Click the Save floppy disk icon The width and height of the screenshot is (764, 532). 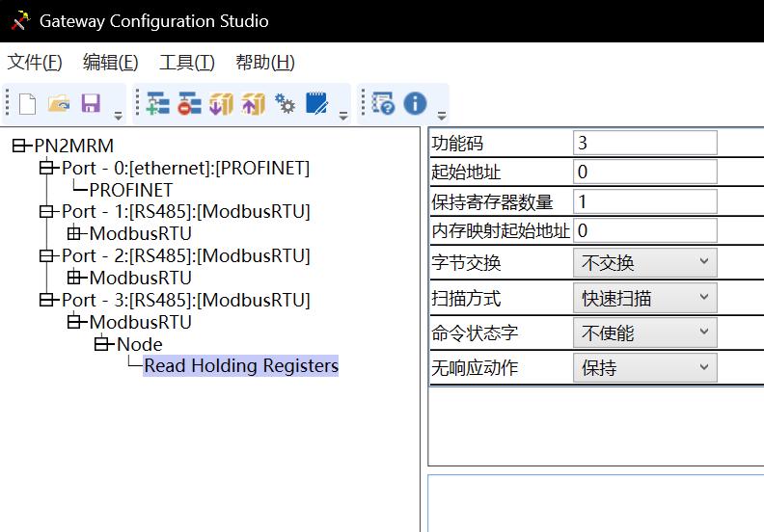pos(91,104)
